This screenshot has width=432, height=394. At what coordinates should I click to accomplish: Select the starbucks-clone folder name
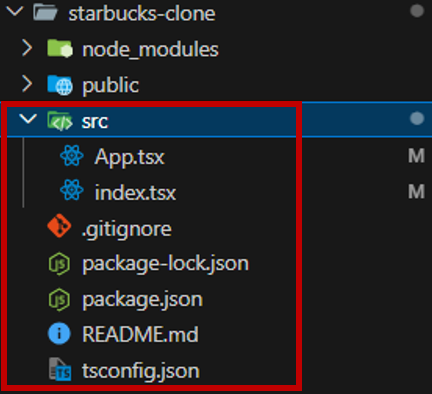[x=142, y=14]
